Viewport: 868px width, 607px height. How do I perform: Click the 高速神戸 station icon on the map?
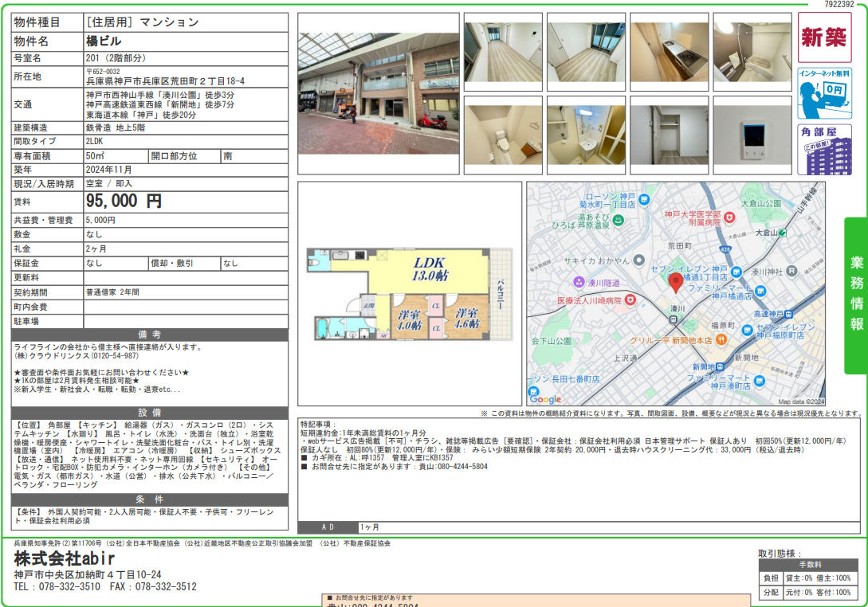click(x=788, y=314)
